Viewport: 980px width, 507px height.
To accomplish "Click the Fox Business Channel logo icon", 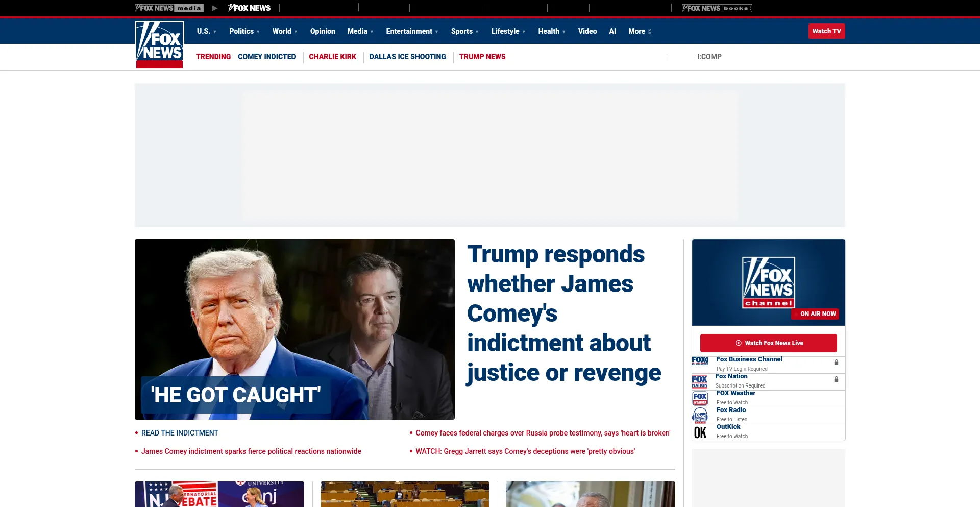I will (700, 361).
